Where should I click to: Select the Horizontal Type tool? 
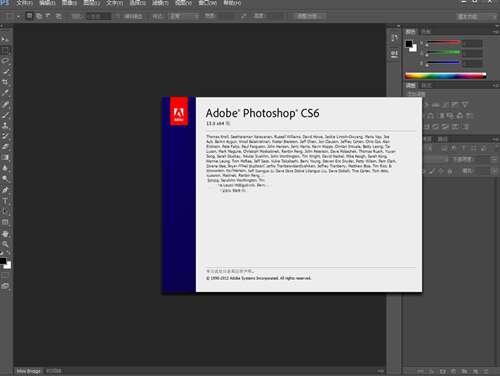pyautogui.click(x=5, y=201)
